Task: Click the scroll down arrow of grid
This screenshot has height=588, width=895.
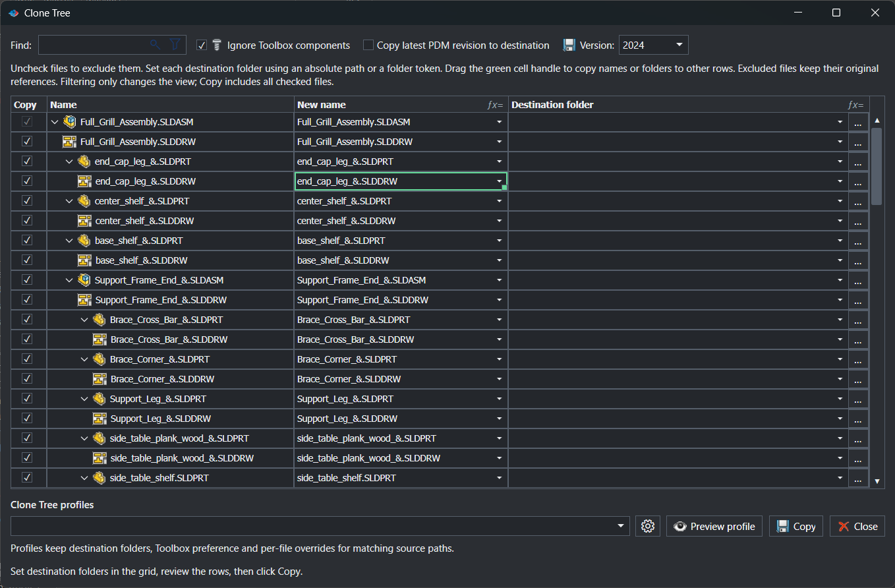Action: coord(877,482)
